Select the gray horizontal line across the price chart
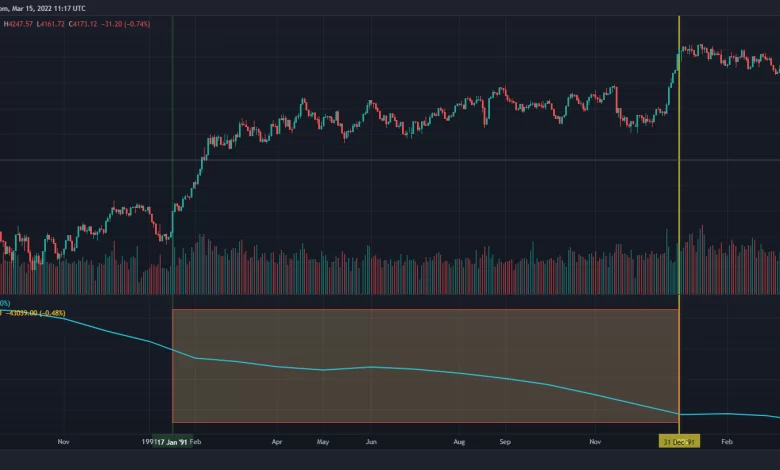The height and width of the screenshot is (470, 780). pos(400,159)
